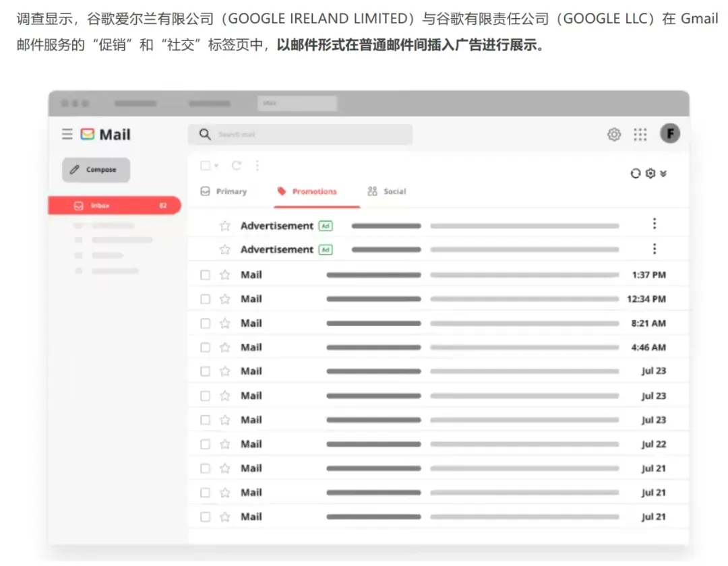Switch to the Primary tab

click(x=224, y=191)
